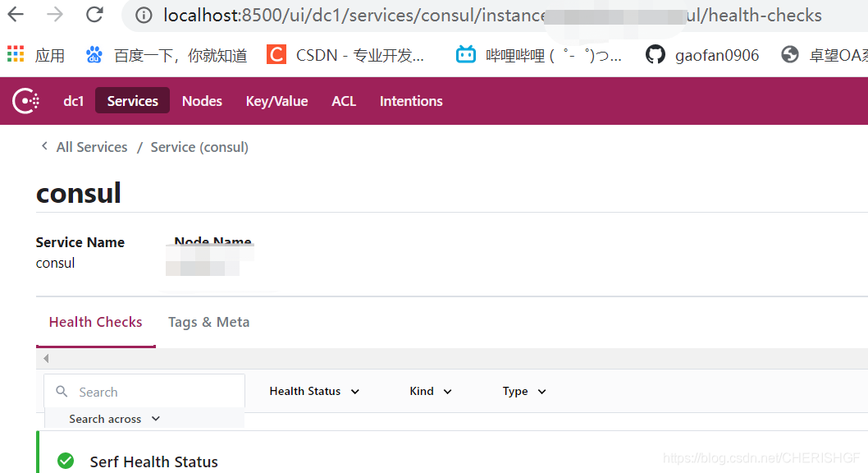Open the Key/Value section

point(276,100)
